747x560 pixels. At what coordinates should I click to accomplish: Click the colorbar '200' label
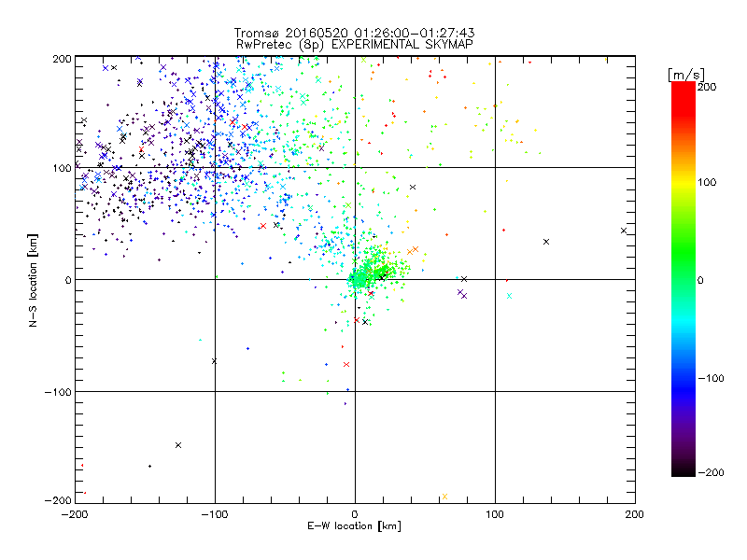(707, 87)
